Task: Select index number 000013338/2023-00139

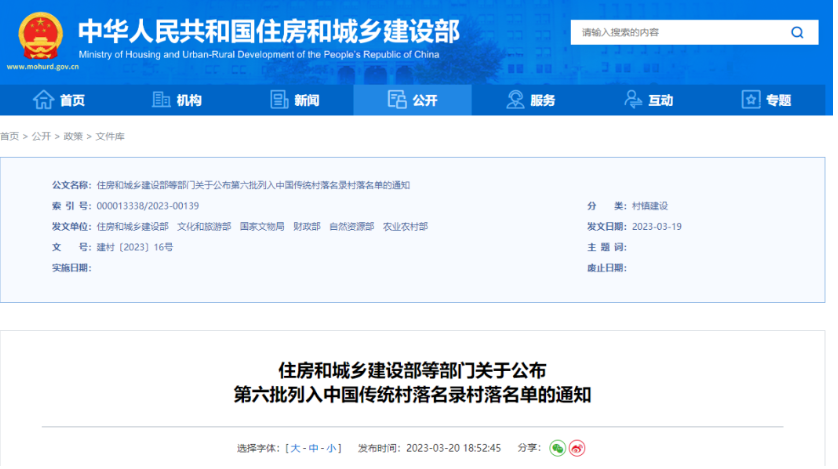Action: [x=149, y=207]
